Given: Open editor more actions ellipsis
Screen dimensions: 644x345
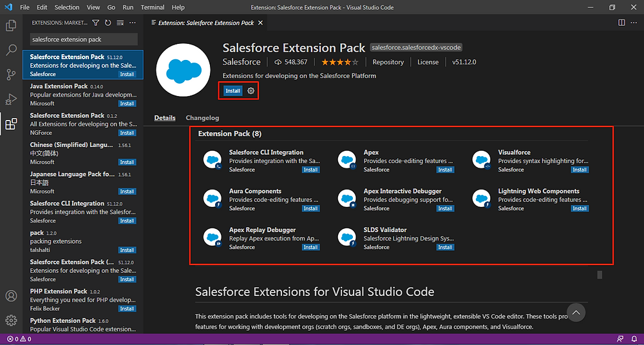Looking at the screenshot, I should coord(634,23).
